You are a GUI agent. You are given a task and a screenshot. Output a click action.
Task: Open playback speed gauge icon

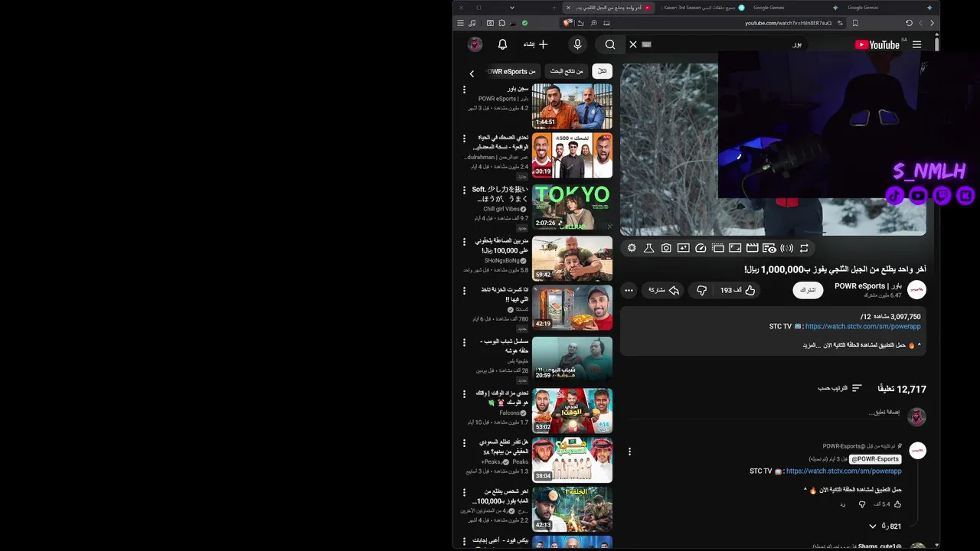click(701, 248)
